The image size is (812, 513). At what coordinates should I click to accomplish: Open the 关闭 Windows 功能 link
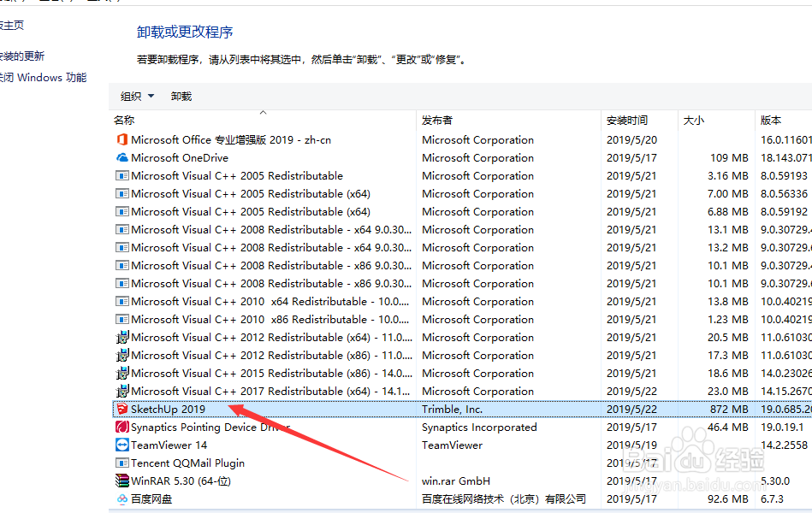43,78
